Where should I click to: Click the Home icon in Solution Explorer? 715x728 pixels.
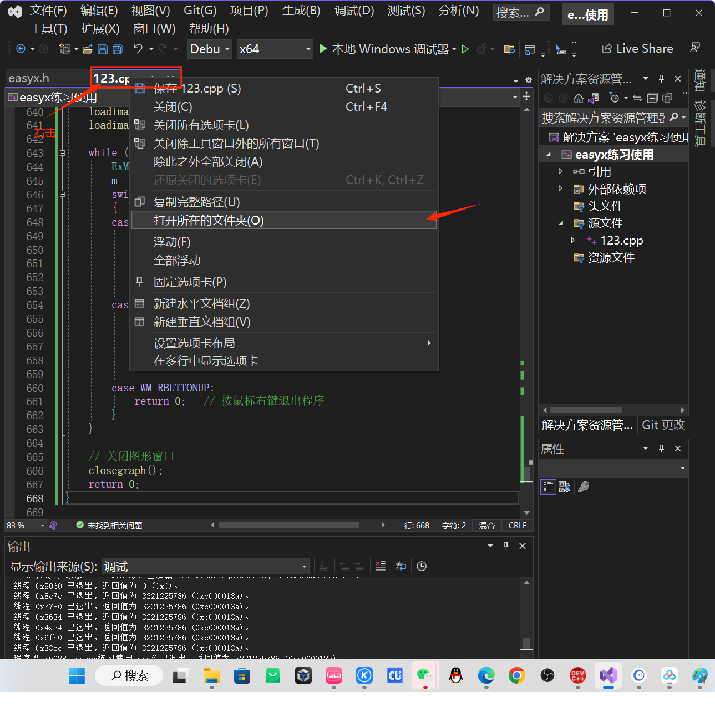click(x=578, y=98)
